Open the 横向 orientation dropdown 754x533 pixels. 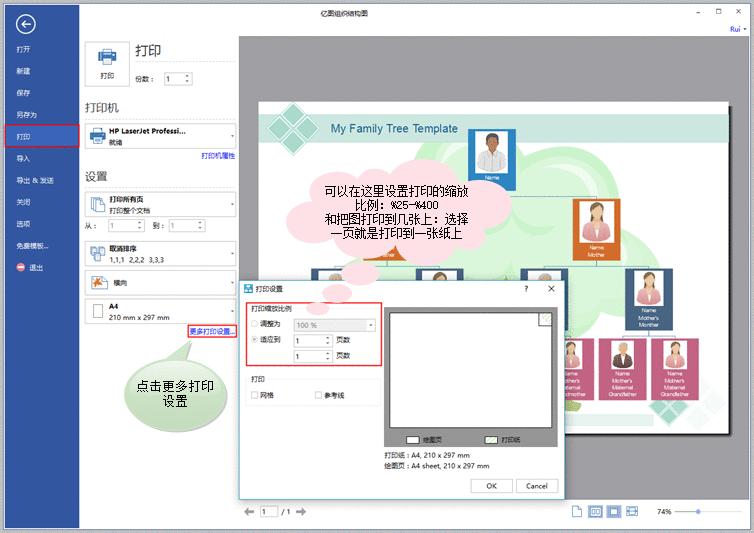(x=160, y=282)
